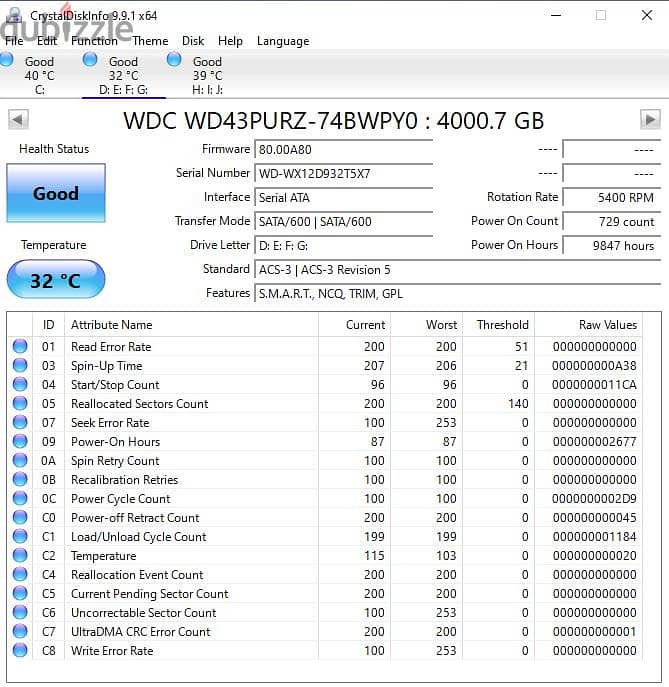Select the Power Cycle Count name
Screen dimensions: 669x687
click(x=120, y=499)
